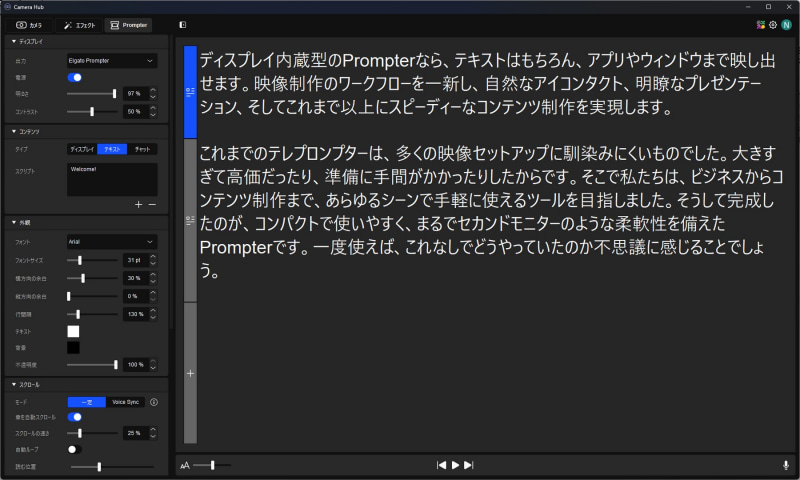Start playback of the script

pyautogui.click(x=455, y=465)
